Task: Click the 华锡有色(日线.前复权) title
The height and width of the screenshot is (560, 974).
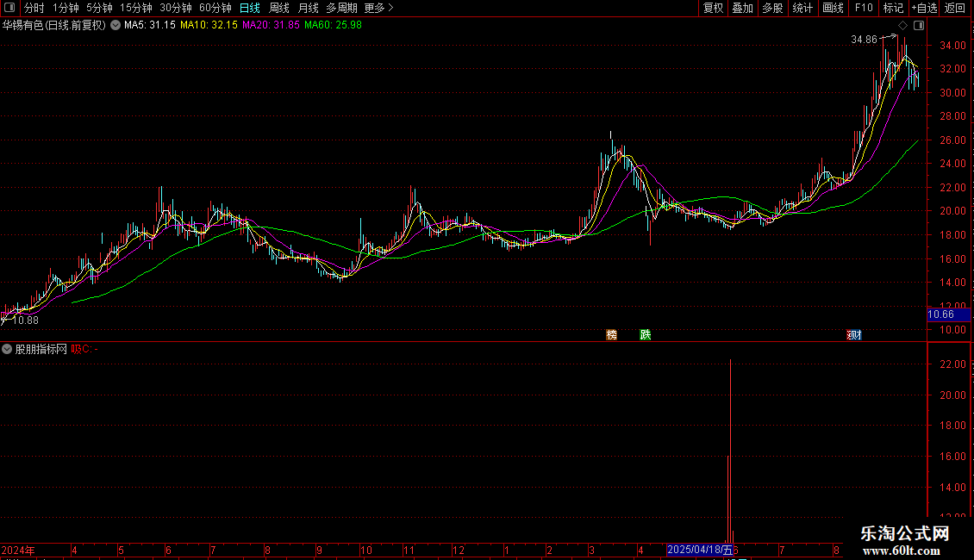Action: pyautogui.click(x=54, y=25)
